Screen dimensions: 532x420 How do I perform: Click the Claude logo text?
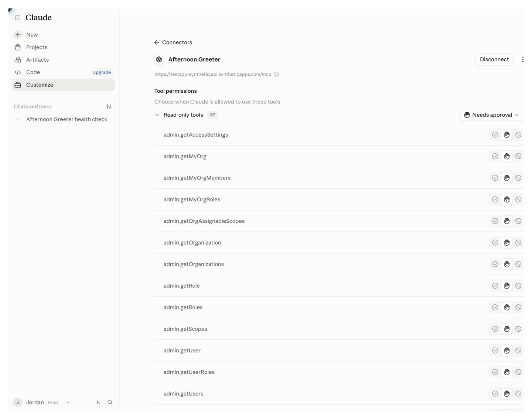pos(38,17)
